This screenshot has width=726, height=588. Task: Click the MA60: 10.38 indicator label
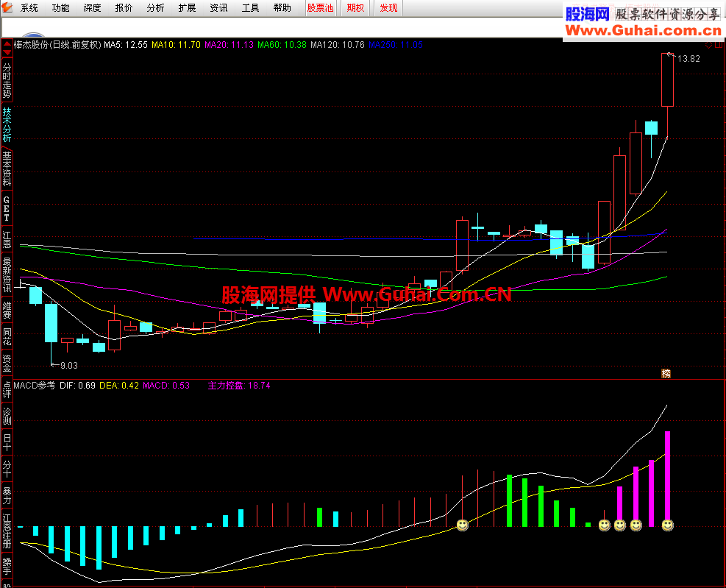[x=282, y=45]
